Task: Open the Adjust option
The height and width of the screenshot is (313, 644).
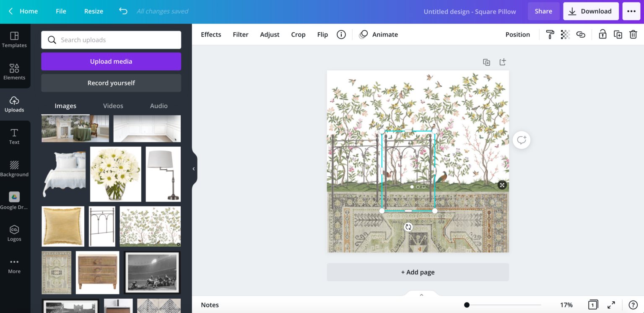Action: 270,34
